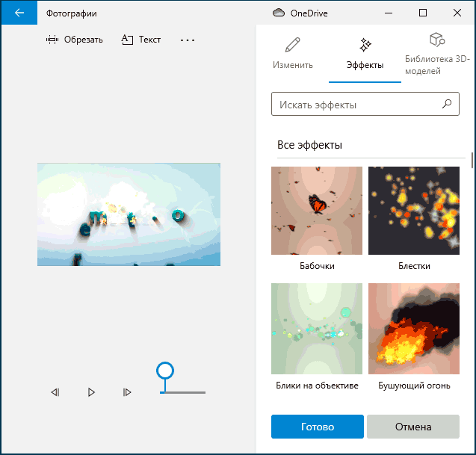Switch to the Эффекты tab
This screenshot has width=476, height=455.
365,54
